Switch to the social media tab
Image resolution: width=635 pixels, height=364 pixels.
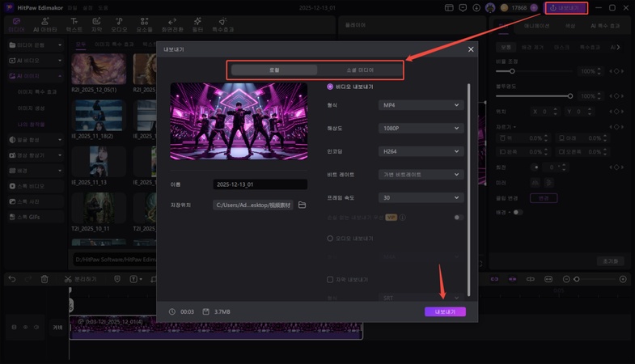point(362,70)
